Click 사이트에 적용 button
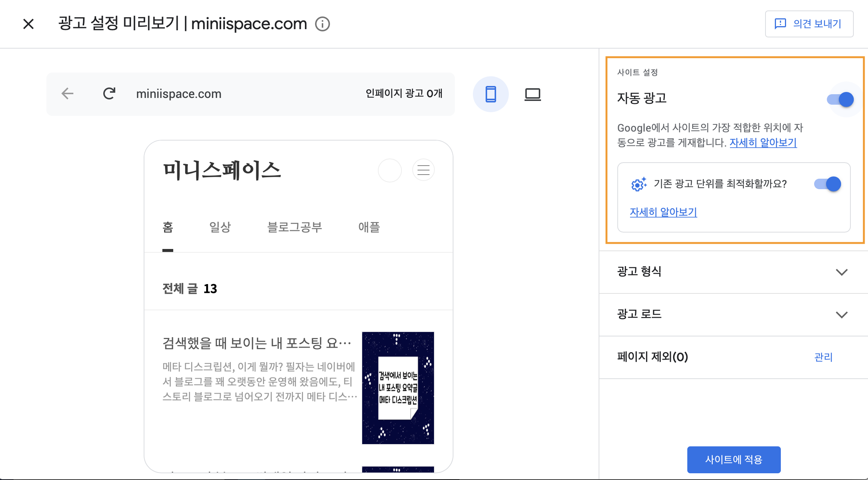 pos(734,459)
